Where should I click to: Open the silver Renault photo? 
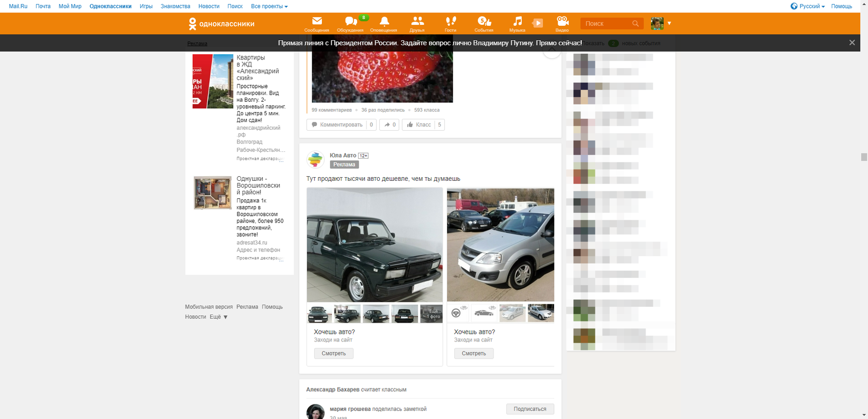coord(501,245)
